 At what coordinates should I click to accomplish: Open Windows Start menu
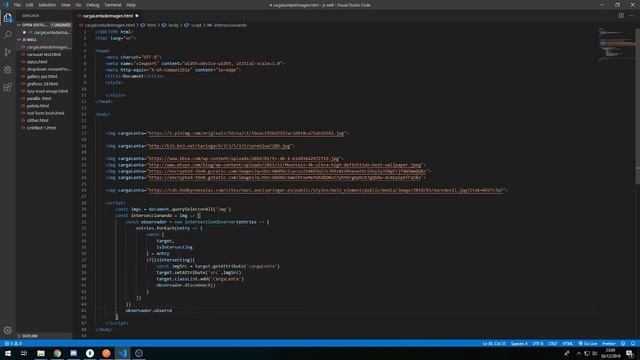point(8,353)
